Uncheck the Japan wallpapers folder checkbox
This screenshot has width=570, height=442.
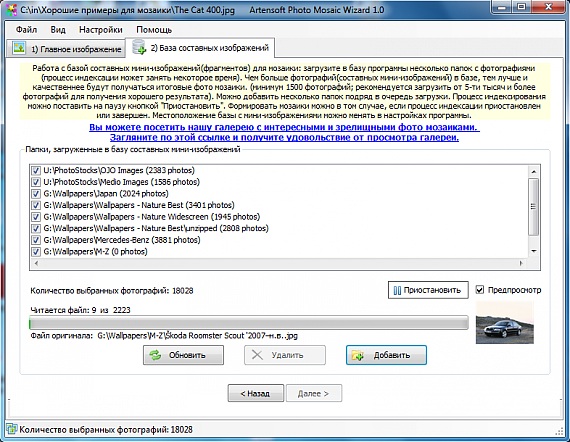pyautogui.click(x=36, y=194)
